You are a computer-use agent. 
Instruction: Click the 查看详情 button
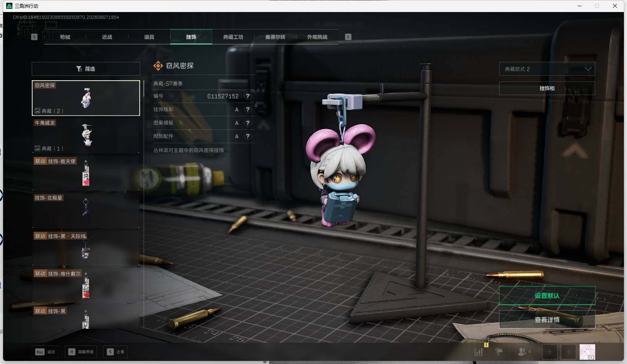coord(547,320)
